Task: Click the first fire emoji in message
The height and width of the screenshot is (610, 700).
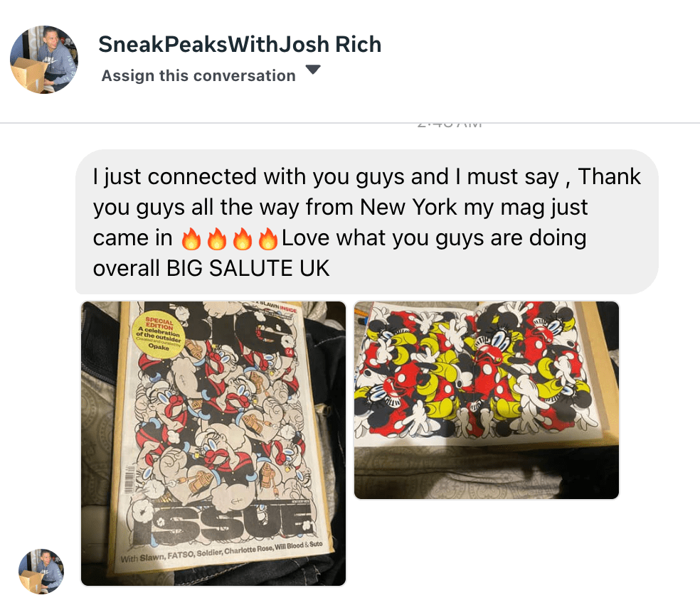Action: click(191, 239)
